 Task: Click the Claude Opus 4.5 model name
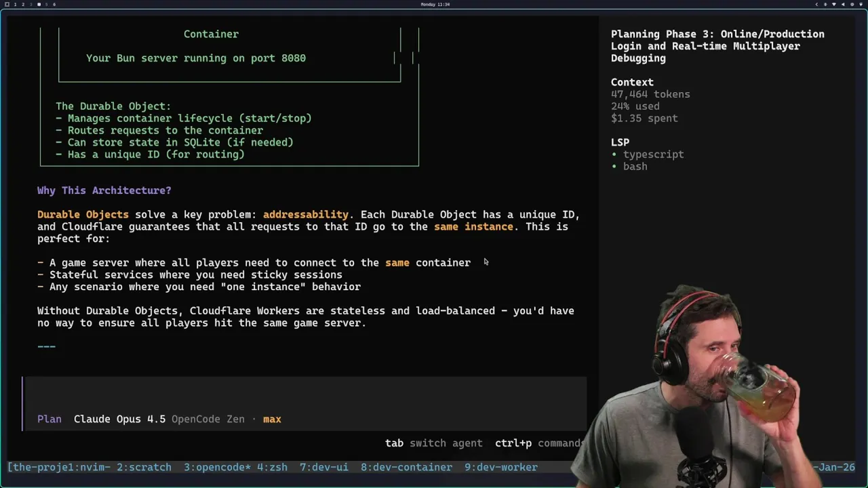pos(119,419)
